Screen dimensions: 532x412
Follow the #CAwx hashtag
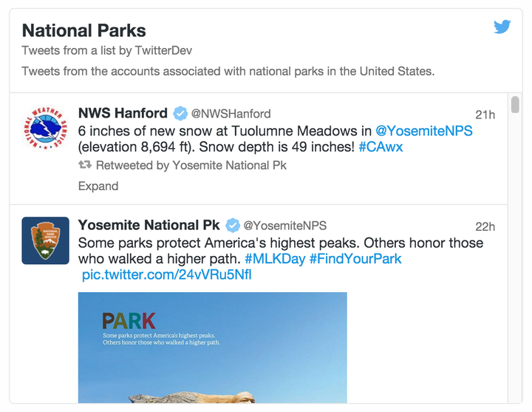tap(381, 147)
